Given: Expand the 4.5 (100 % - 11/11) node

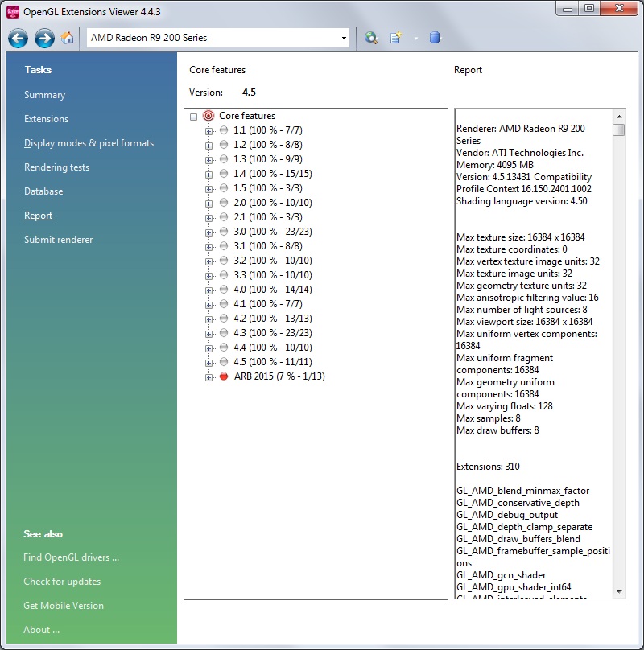Looking at the screenshot, I should [208, 363].
